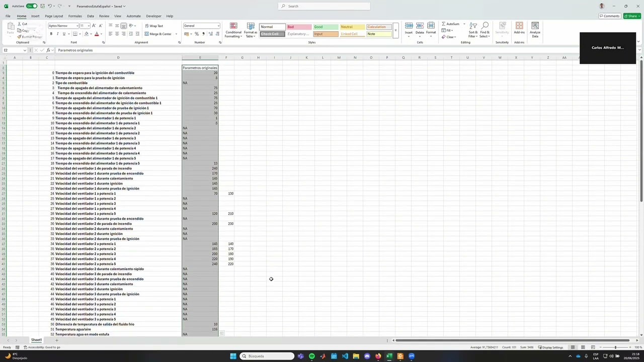Switch to Normal view in status bar
The height and width of the screenshot is (362, 644).
tap(573, 347)
